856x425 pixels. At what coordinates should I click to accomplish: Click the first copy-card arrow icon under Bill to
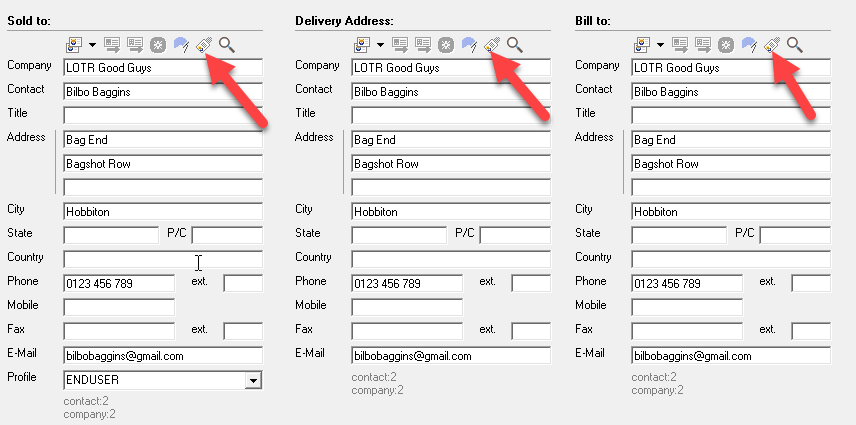click(x=680, y=44)
